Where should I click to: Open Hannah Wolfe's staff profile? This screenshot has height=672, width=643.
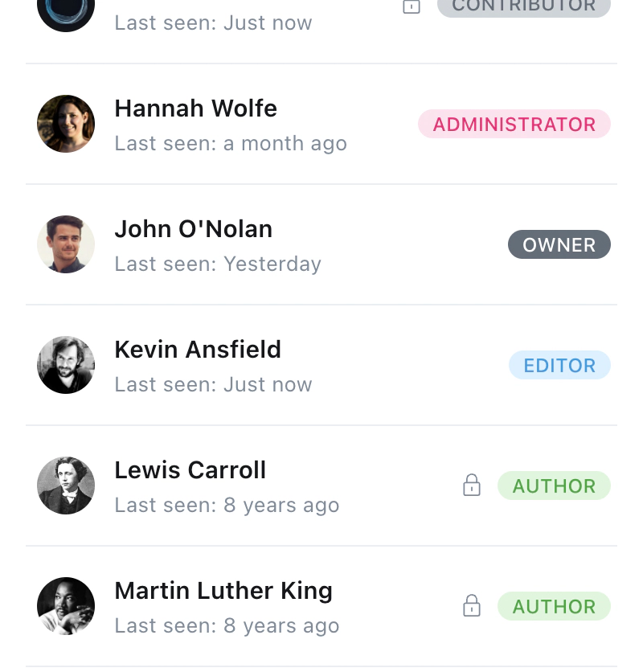point(195,108)
